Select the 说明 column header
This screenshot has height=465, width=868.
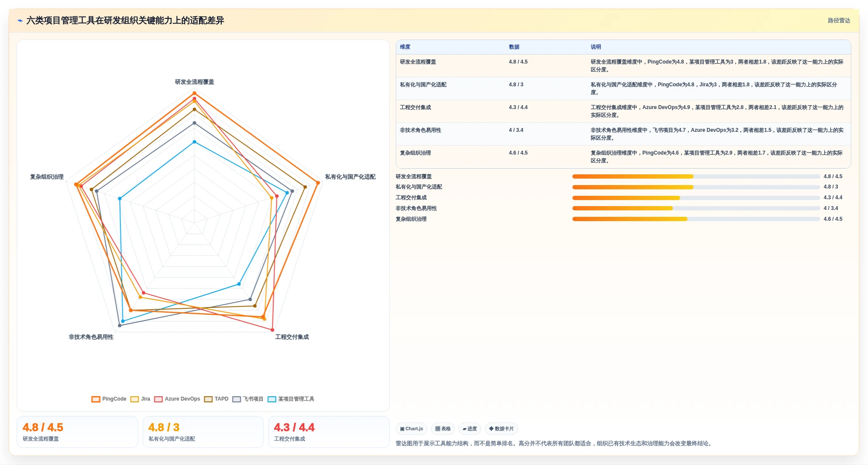596,47
